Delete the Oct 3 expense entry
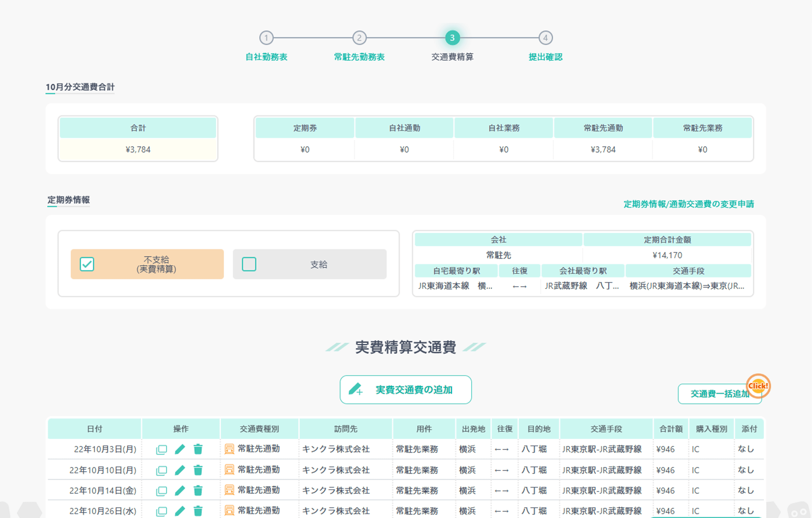 click(x=198, y=449)
